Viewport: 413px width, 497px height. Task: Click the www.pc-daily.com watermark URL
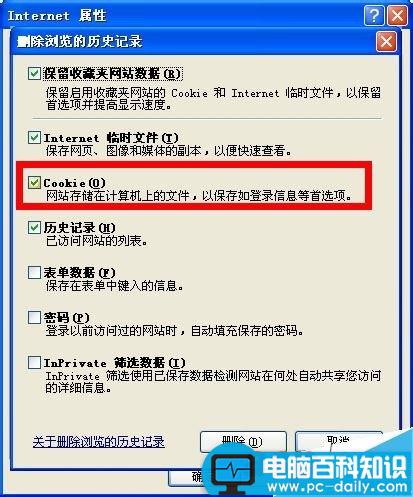click(x=337, y=487)
